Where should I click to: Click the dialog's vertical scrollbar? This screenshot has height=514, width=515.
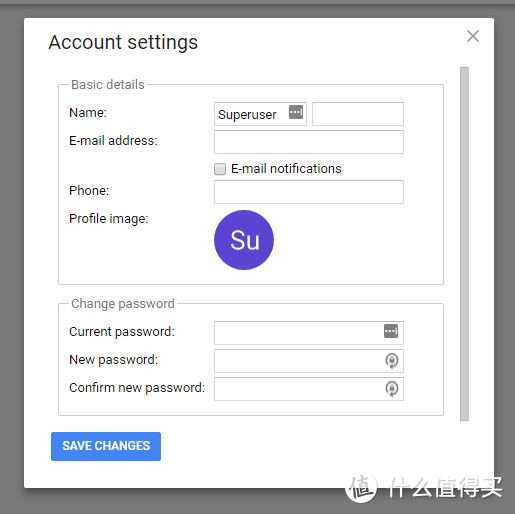464,244
